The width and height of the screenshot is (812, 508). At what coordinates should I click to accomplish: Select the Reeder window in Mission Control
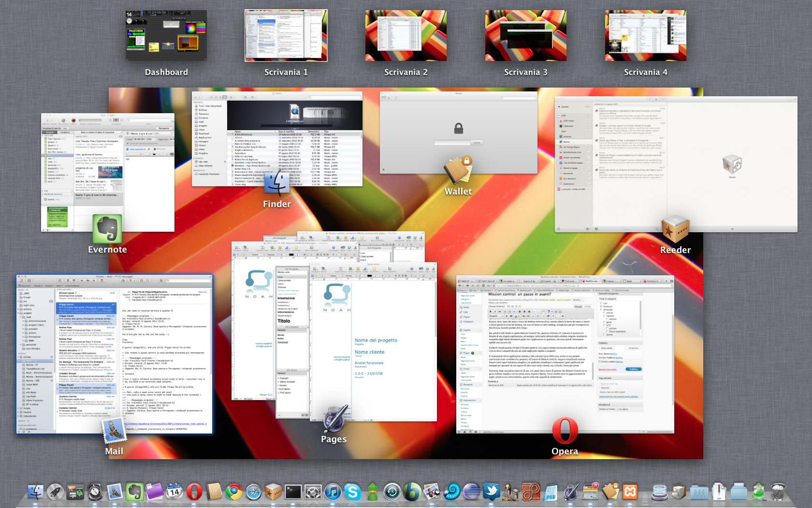676,164
